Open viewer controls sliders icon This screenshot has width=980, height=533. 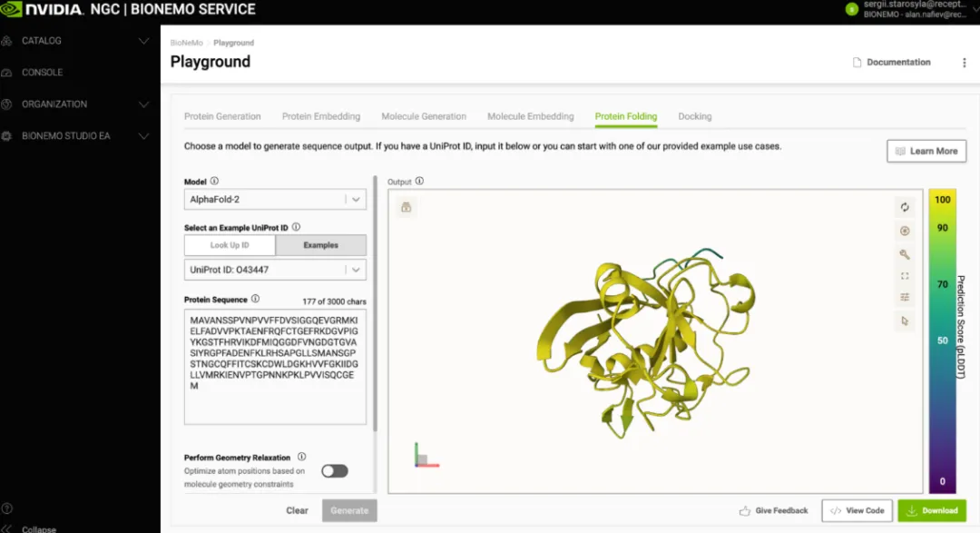(905, 297)
